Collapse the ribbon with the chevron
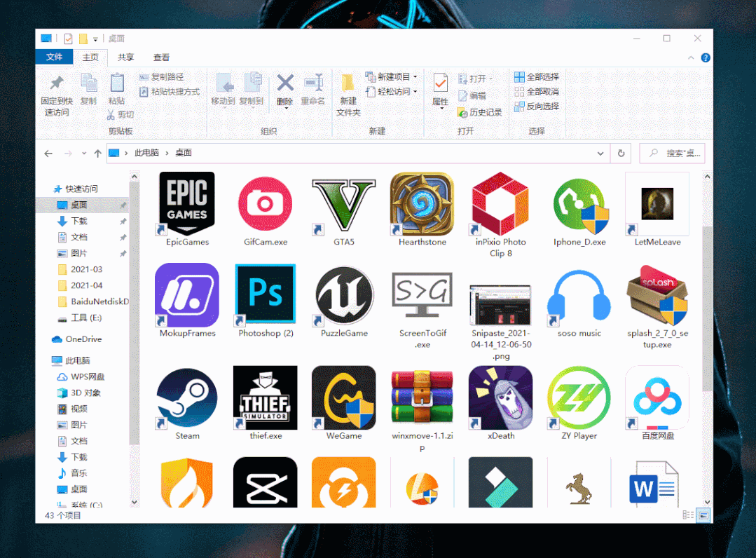The image size is (756, 558). point(691,58)
